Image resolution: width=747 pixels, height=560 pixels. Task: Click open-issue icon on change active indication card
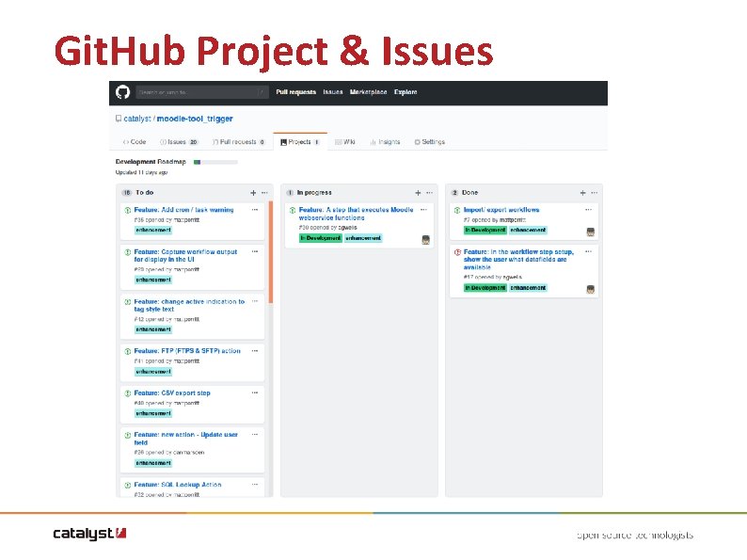(128, 302)
